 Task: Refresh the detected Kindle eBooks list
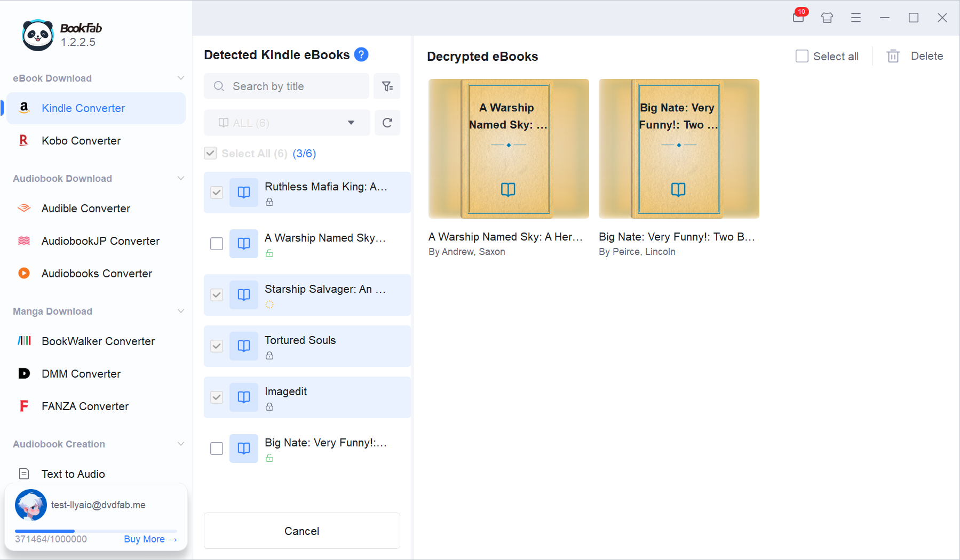click(387, 122)
